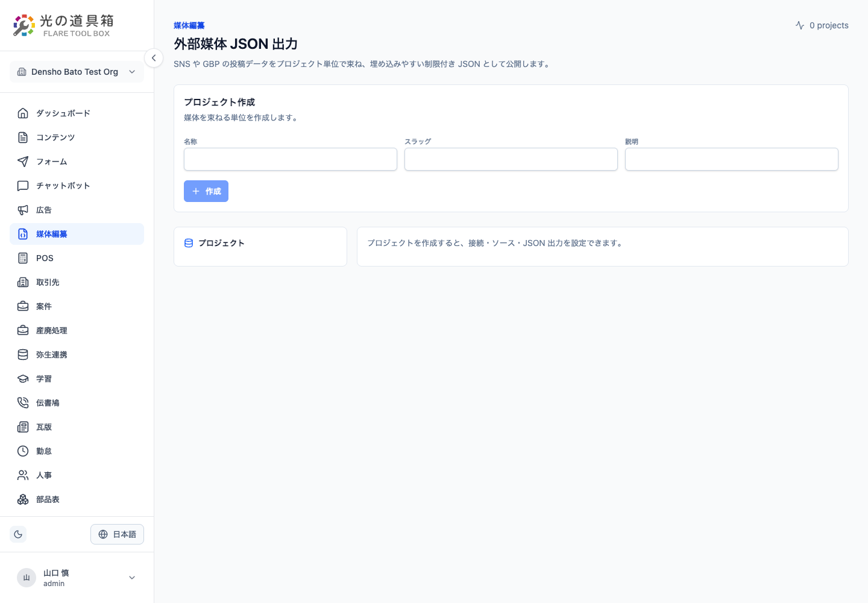
Task: Open the POS menu item
Action: (x=77, y=258)
